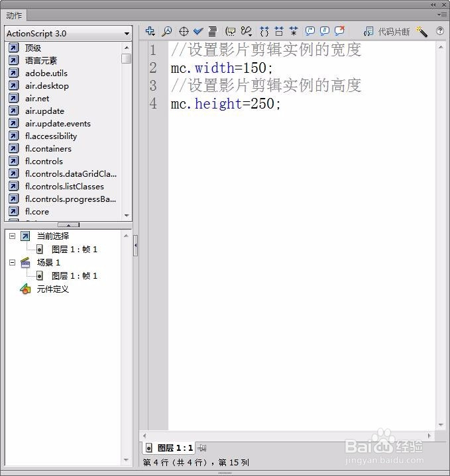The width and height of the screenshot is (450, 476).
Task: Collapse the 场景 1 tree node
Action: click(12, 262)
